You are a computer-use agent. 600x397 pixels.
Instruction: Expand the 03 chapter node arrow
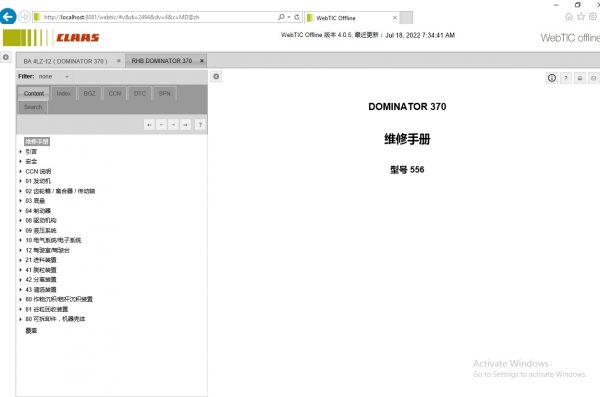click(21, 201)
